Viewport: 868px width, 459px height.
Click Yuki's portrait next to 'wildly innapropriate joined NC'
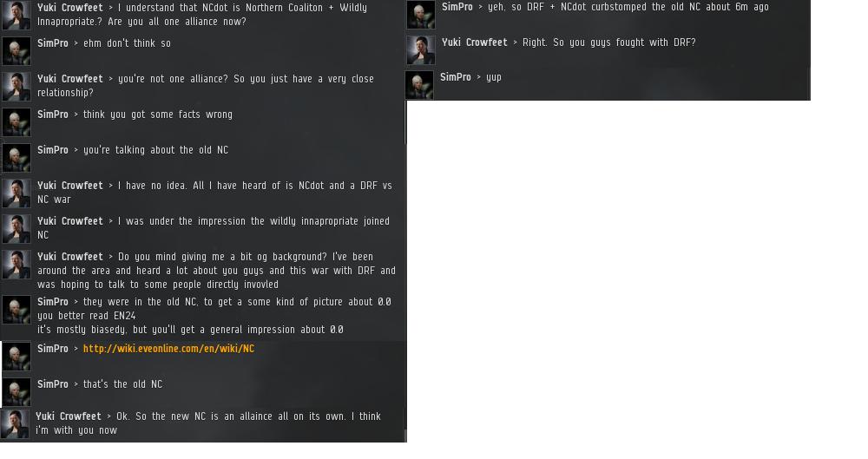pyautogui.click(x=16, y=229)
